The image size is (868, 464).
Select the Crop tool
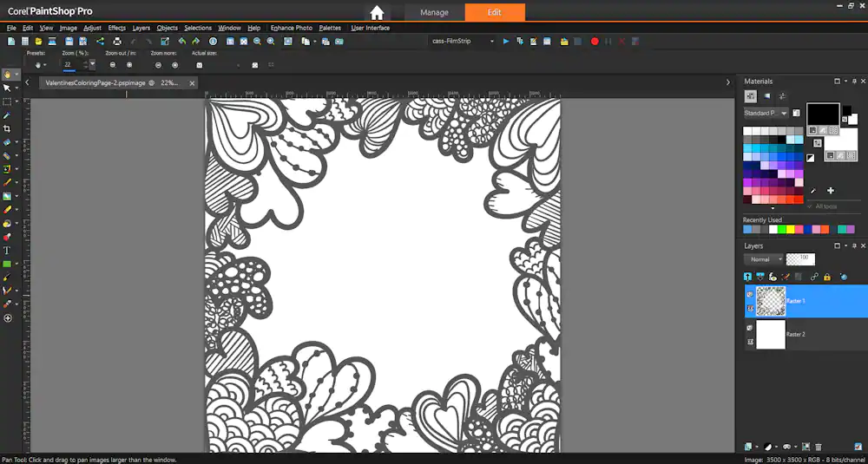click(7, 128)
